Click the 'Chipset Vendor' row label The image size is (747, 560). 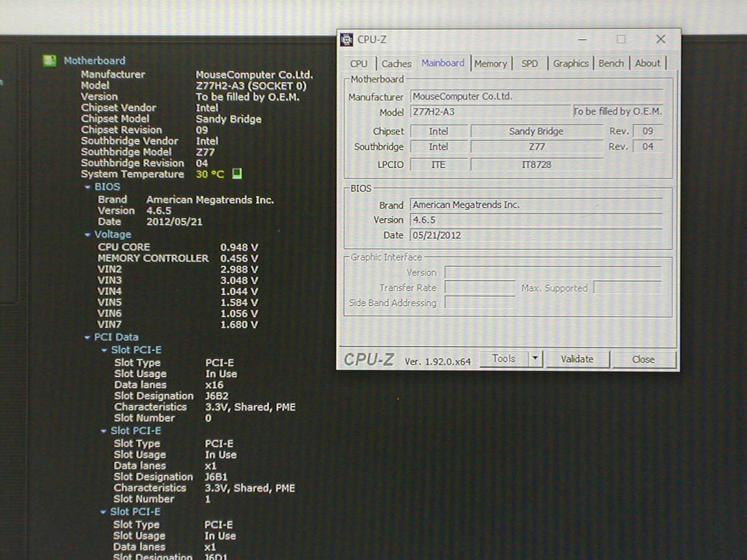[118, 108]
